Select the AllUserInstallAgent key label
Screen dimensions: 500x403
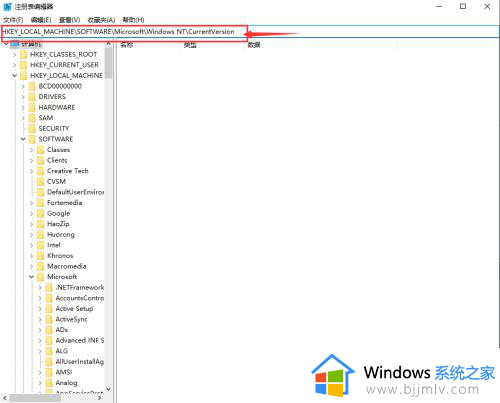point(80,362)
